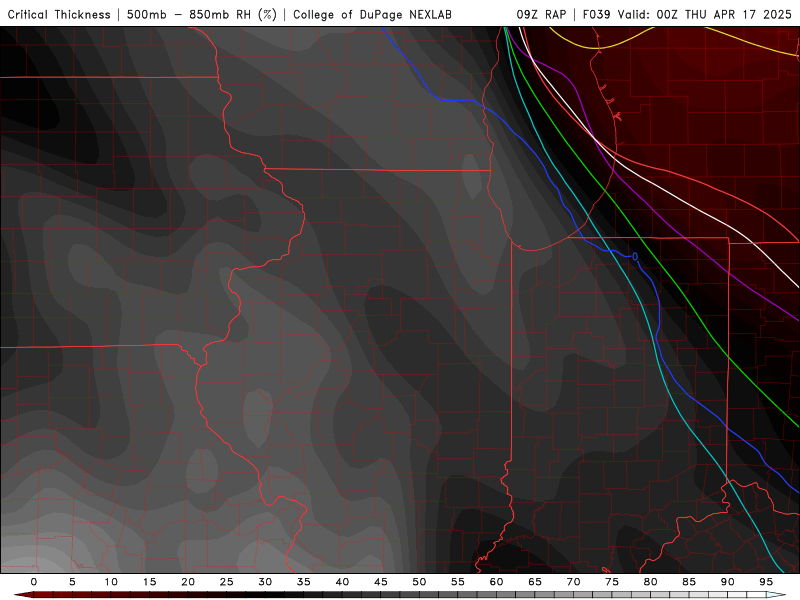
Task: Click the color scale label "50"
Action: pos(419,582)
